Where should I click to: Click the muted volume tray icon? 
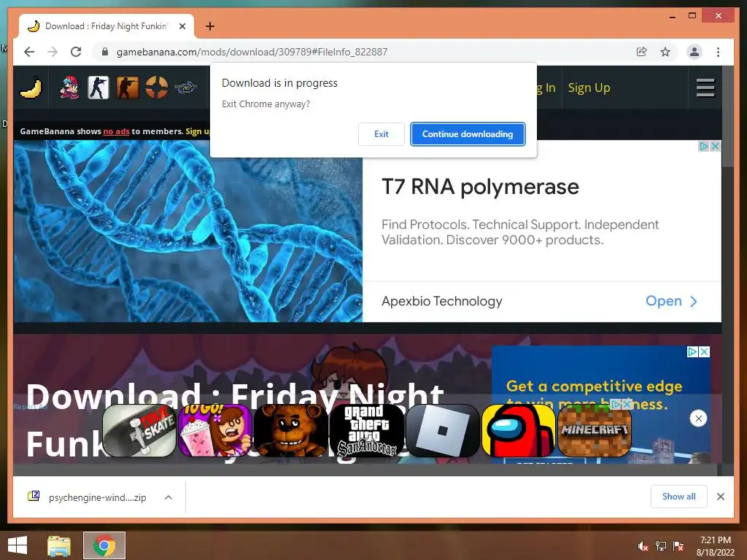[643, 546]
